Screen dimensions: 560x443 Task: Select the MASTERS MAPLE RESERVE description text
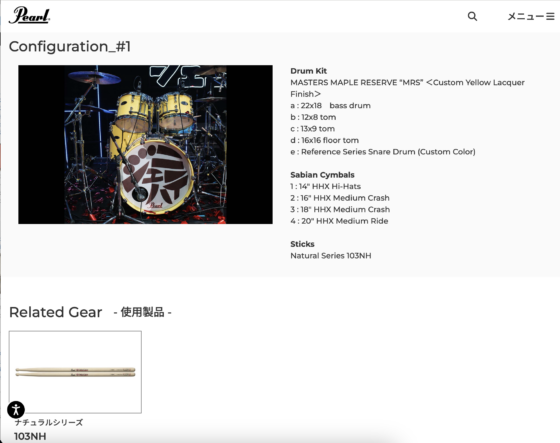click(407, 88)
